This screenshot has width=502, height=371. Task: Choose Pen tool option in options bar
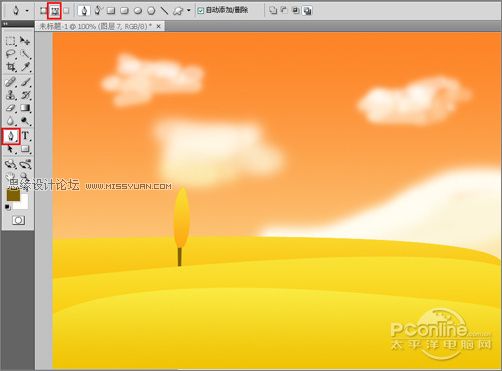pos(84,11)
